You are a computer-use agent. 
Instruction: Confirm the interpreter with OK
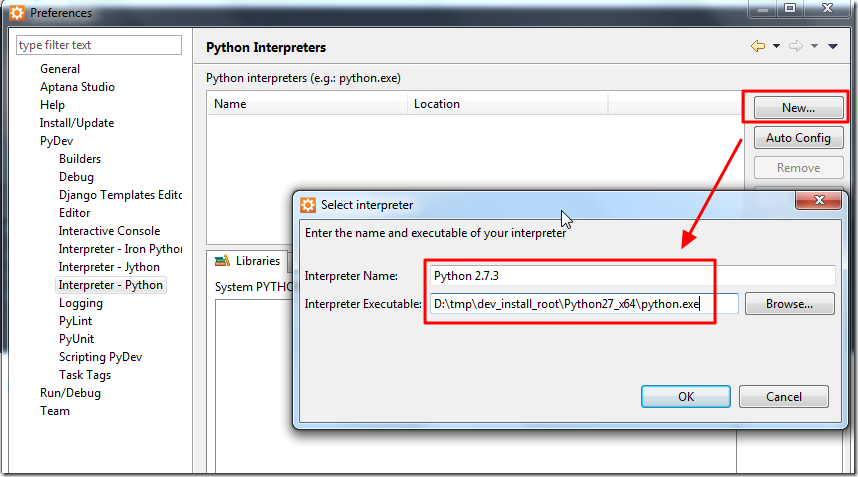685,396
